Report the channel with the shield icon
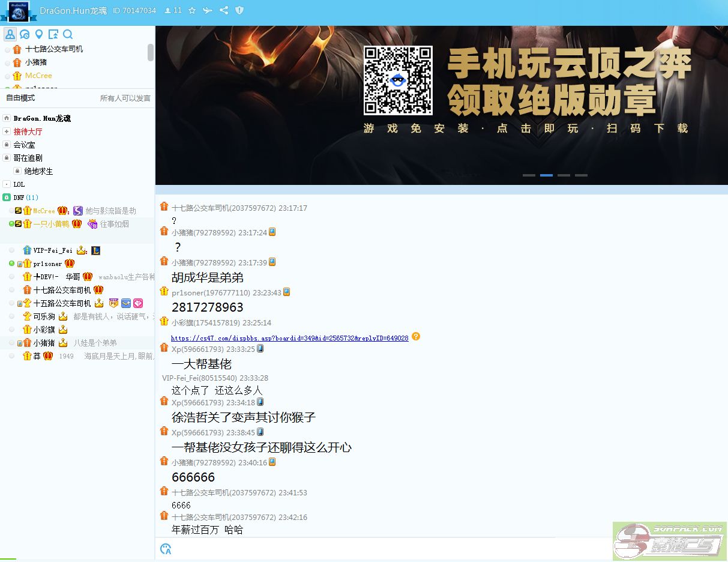Viewport: 728px width, 562px height. pos(239,10)
